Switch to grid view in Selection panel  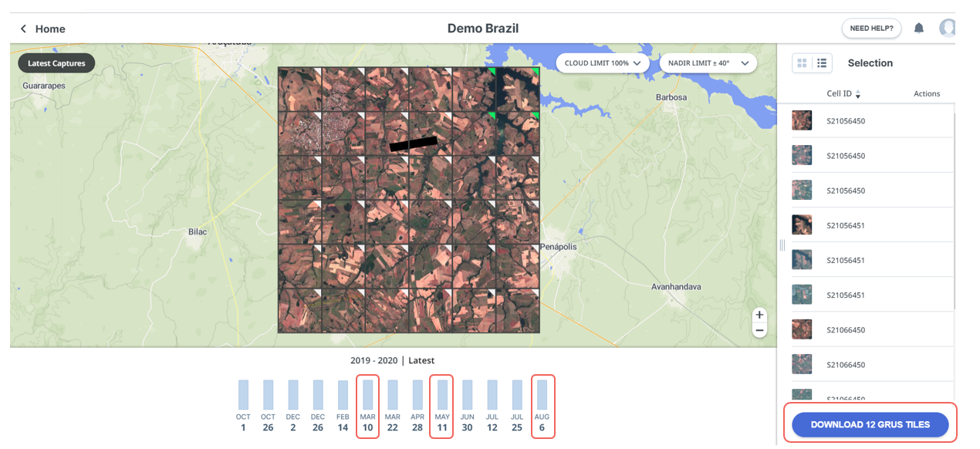point(803,63)
